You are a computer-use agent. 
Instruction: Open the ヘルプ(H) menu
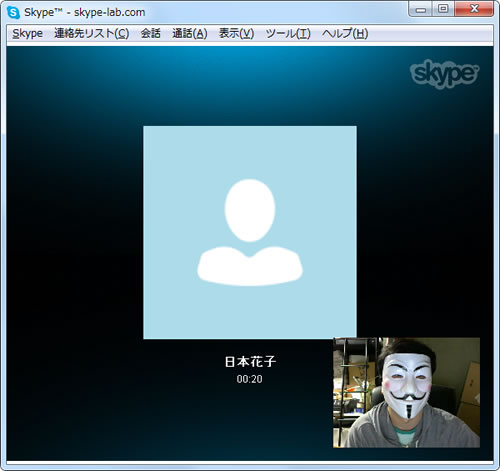point(345,34)
